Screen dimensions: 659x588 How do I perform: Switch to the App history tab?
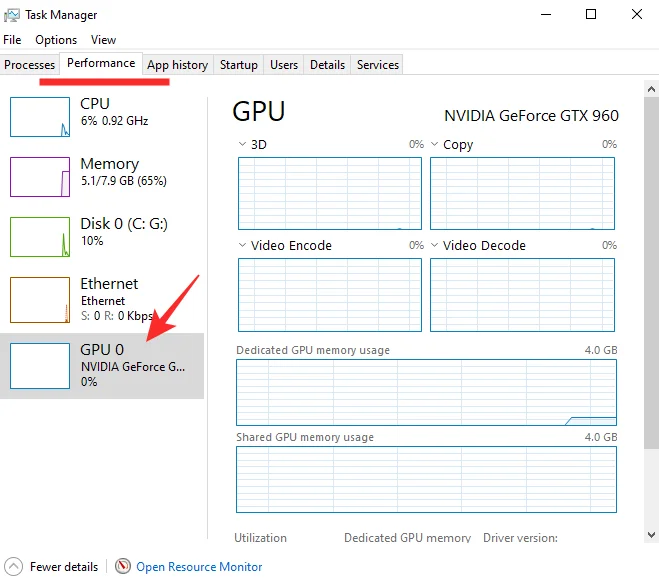click(x=177, y=65)
